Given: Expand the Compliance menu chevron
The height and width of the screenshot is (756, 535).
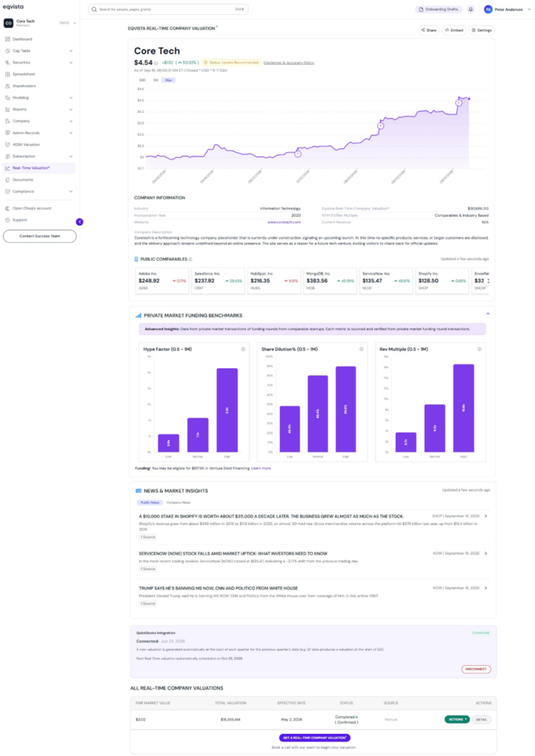Looking at the screenshot, I should pos(71,191).
